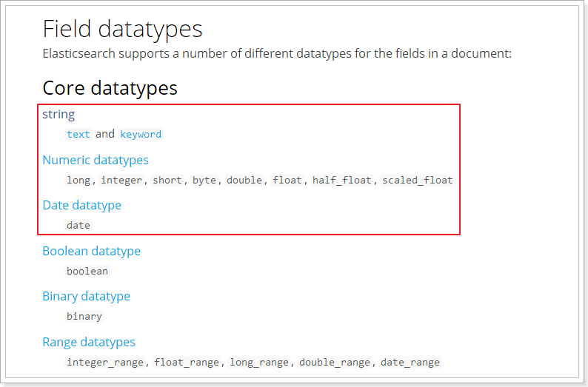Click the string label under Core datatypes
Screen dimensions: 588x387
click(x=59, y=114)
